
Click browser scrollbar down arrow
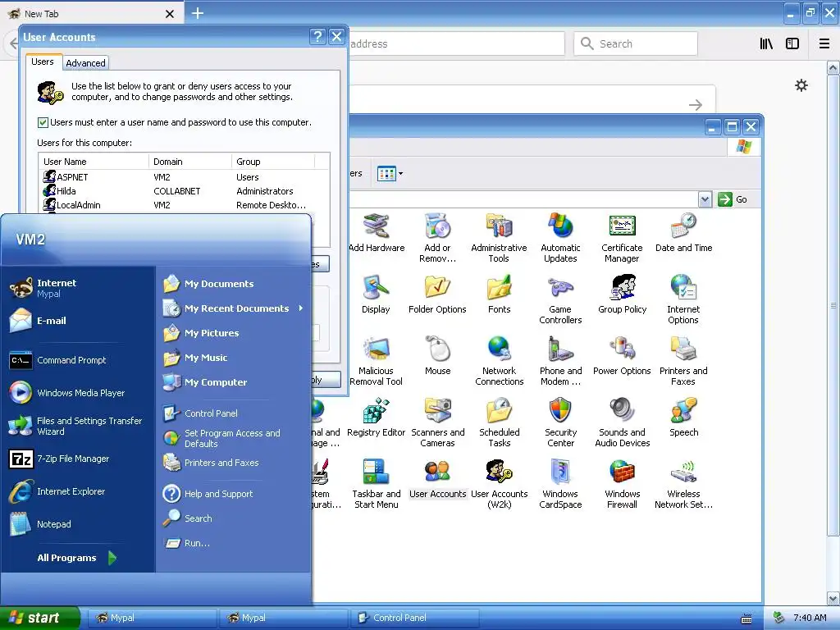[833, 598]
